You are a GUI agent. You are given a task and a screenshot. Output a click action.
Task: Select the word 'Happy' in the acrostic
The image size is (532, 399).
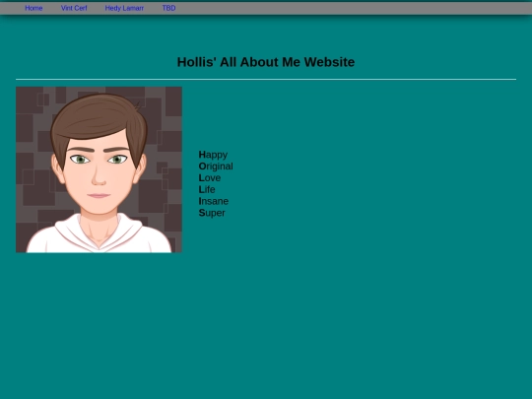pos(213,155)
